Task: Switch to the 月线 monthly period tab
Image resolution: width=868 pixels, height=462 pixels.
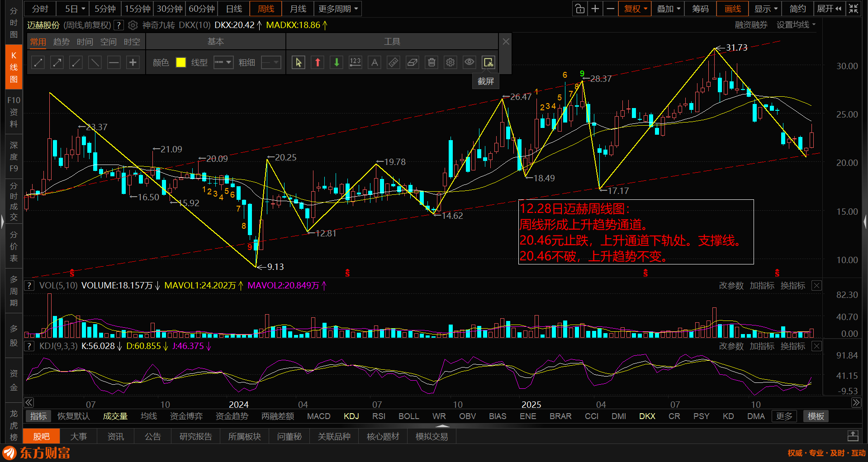Action: point(298,9)
